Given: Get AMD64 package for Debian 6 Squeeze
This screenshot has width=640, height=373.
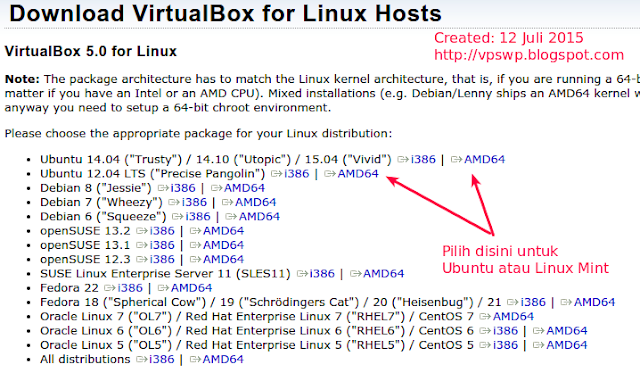Looking at the screenshot, I should coord(259,216).
